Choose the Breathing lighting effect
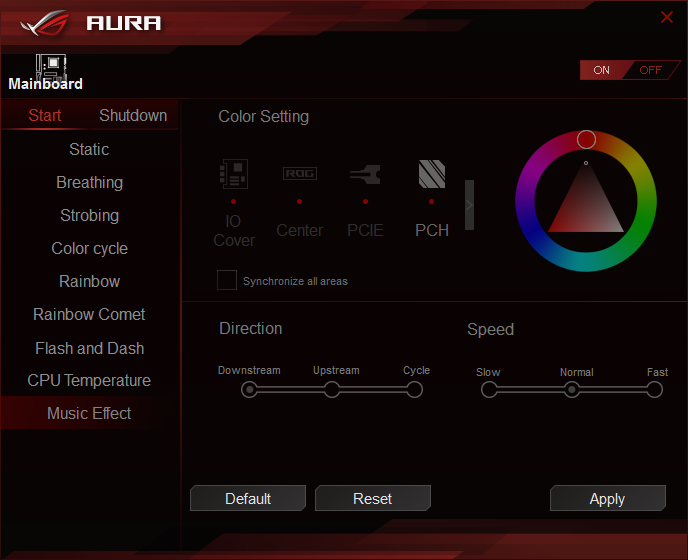688x560 pixels. [89, 182]
